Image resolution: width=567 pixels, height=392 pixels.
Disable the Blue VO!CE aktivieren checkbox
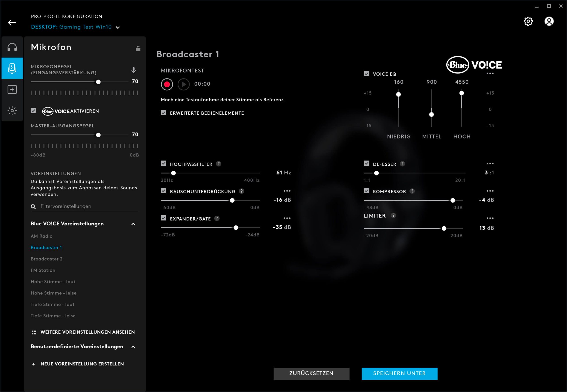[33, 111]
